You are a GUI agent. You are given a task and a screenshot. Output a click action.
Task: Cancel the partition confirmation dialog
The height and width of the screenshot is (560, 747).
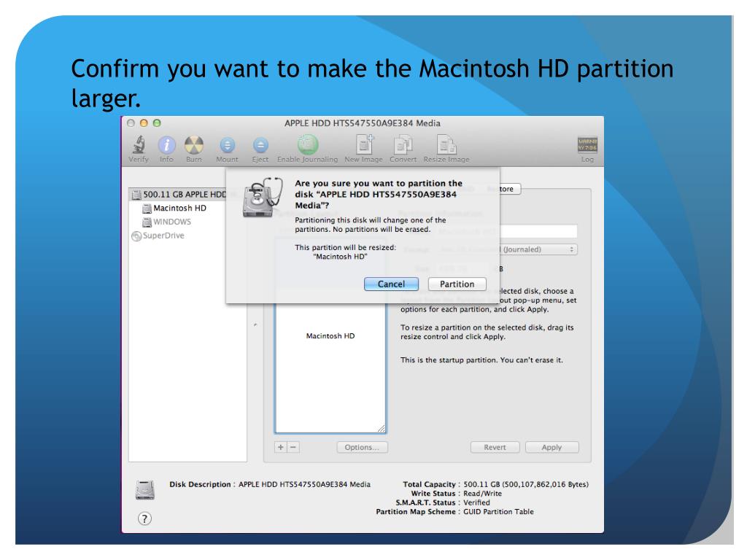pos(391,284)
